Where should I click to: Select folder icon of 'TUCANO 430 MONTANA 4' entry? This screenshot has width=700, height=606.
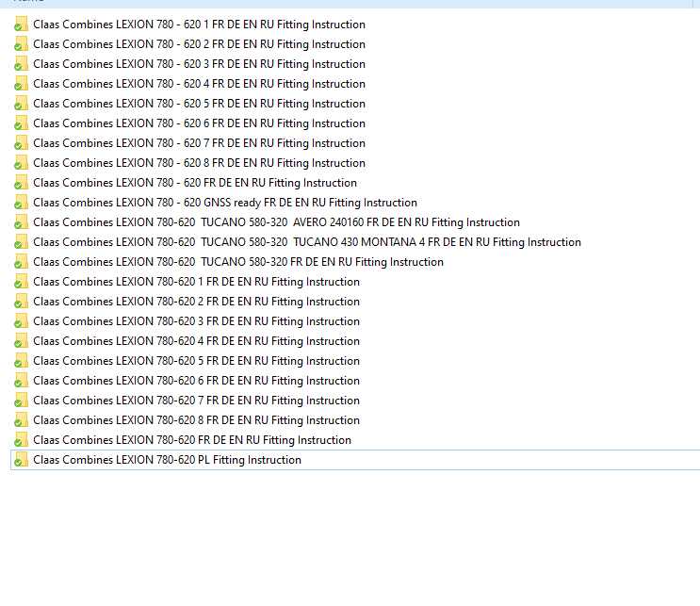[21, 241]
